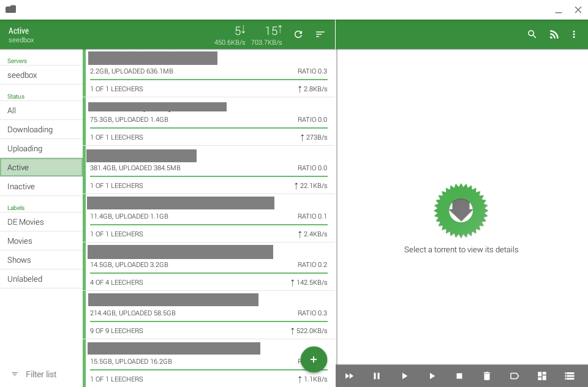Select the torrent sized 381.4GB, uploaded 384.5MB
Screen dimensions: 588x387
(x=209, y=170)
